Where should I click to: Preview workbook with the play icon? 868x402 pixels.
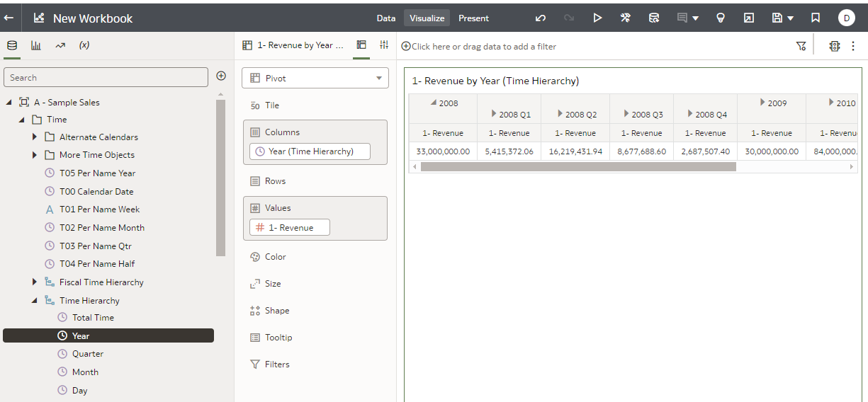(597, 18)
